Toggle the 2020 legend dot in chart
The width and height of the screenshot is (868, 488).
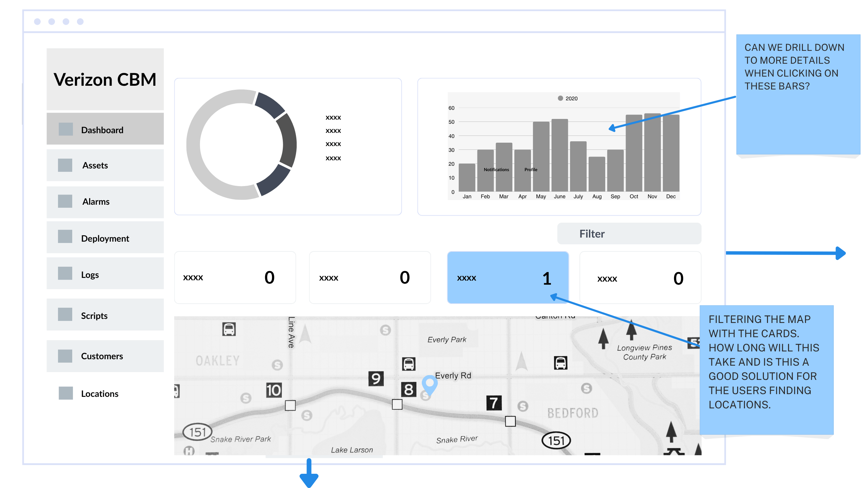(x=560, y=98)
